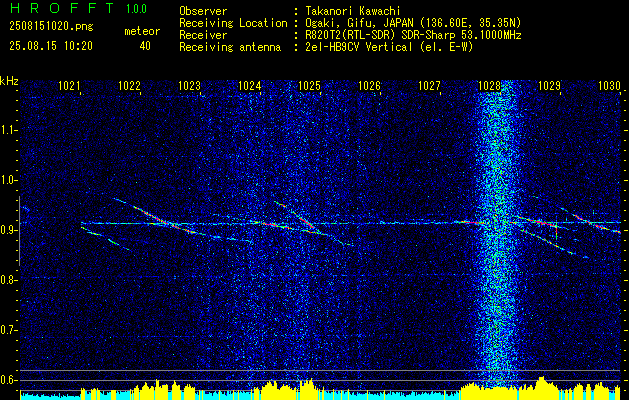Click the 1025 time axis marker
This screenshot has width=629, height=400.
coord(309,85)
